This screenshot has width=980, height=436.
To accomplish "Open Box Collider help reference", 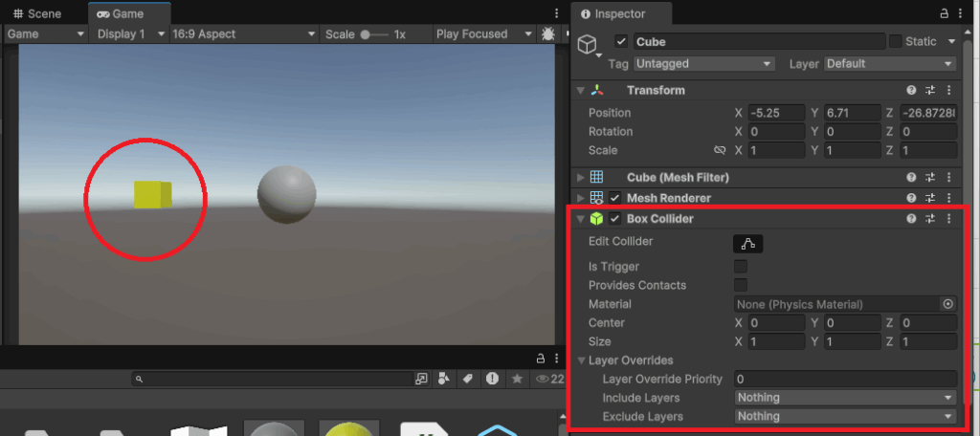I will (x=911, y=219).
